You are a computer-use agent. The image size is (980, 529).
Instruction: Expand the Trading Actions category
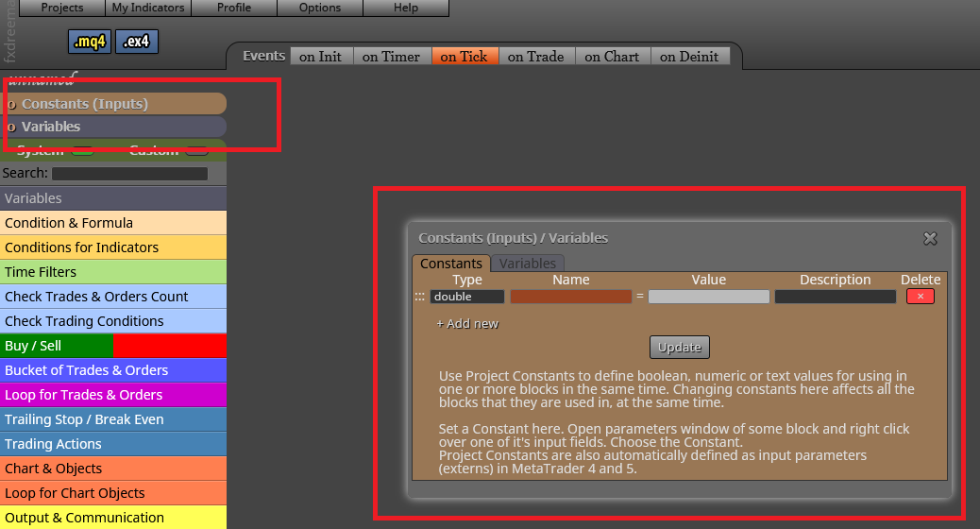pos(113,444)
